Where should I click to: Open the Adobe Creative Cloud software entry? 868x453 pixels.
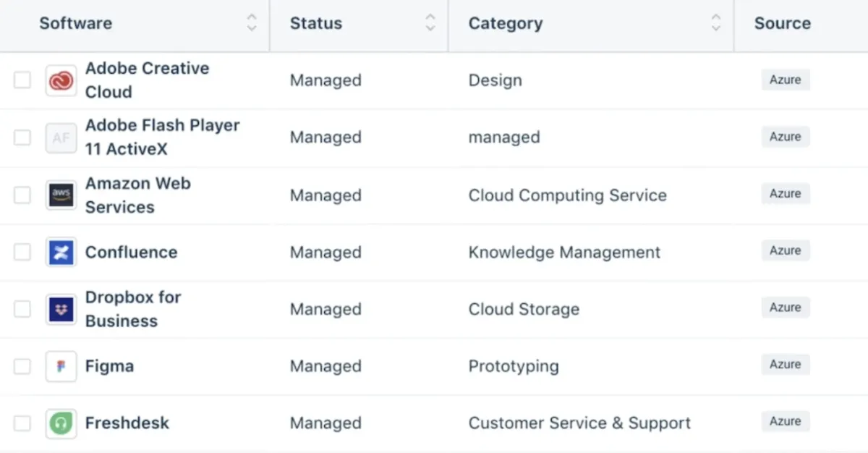(147, 80)
